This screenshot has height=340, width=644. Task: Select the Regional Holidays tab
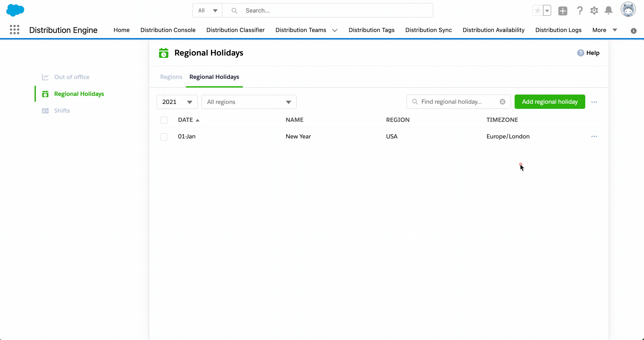click(x=214, y=77)
